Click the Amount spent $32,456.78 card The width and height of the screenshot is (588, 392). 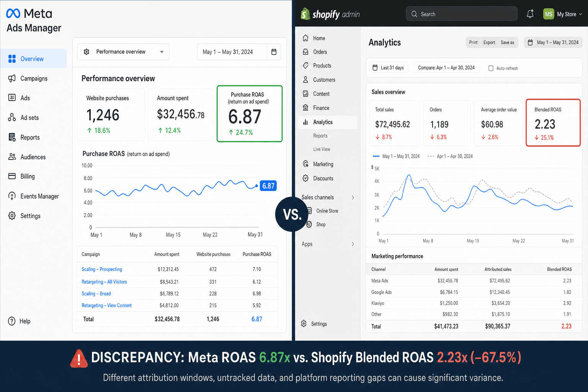coord(180,115)
